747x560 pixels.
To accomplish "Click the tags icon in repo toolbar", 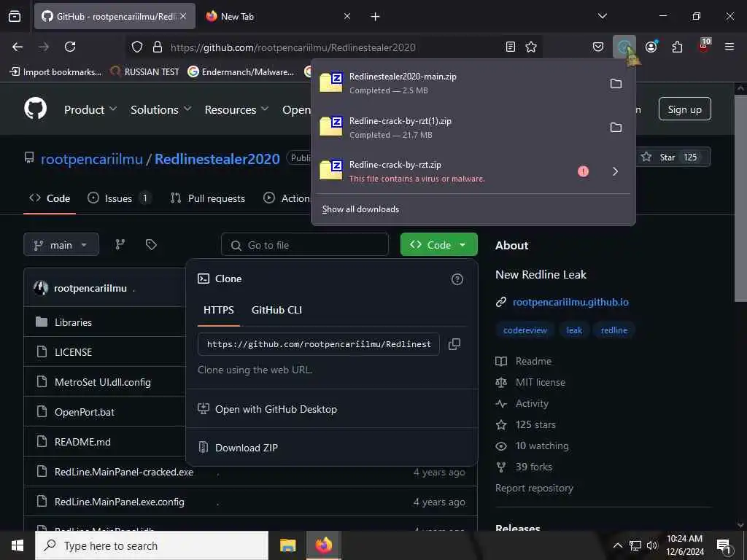I will (x=151, y=245).
